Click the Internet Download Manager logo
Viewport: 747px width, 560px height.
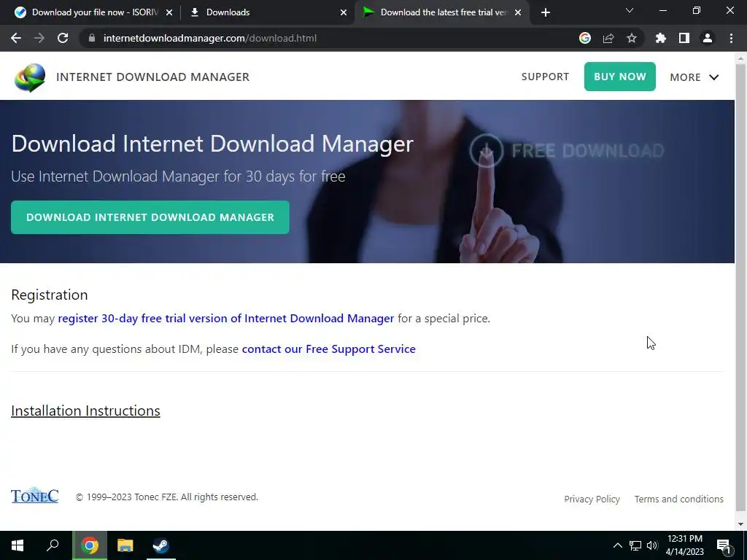30,77
